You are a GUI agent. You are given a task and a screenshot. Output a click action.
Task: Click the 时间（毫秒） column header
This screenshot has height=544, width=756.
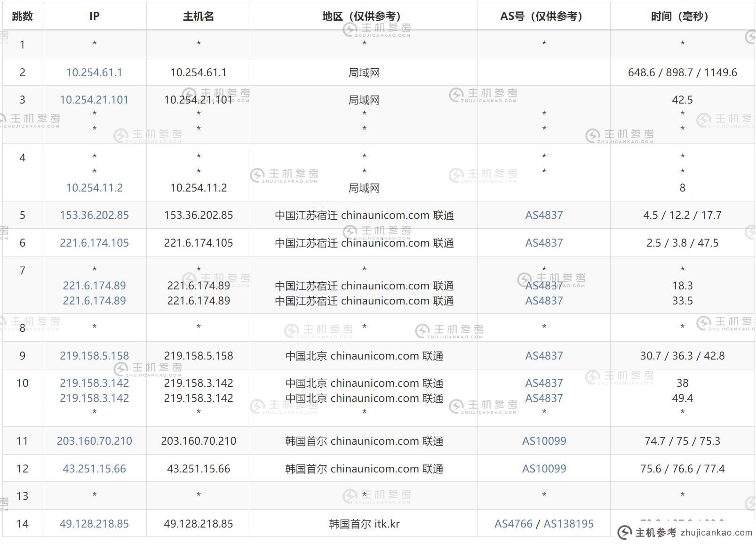(x=682, y=16)
